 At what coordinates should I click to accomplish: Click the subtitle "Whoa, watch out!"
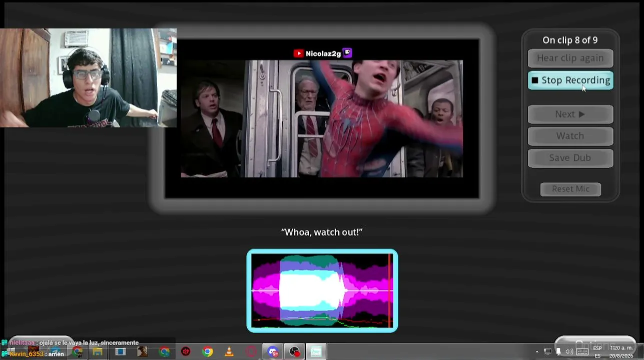point(322,232)
